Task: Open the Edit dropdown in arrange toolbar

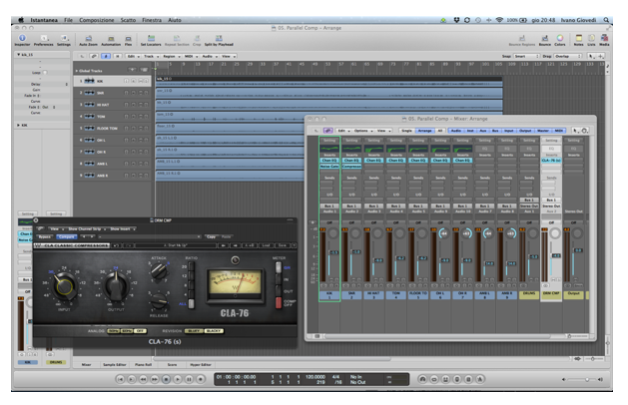Action: click(x=132, y=56)
